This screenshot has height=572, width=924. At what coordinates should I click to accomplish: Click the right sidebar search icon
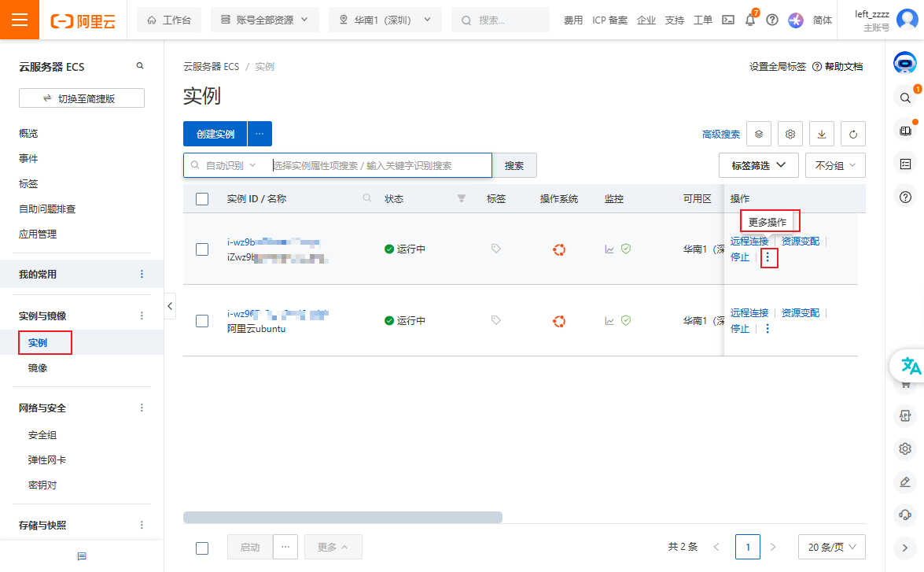coord(905,98)
